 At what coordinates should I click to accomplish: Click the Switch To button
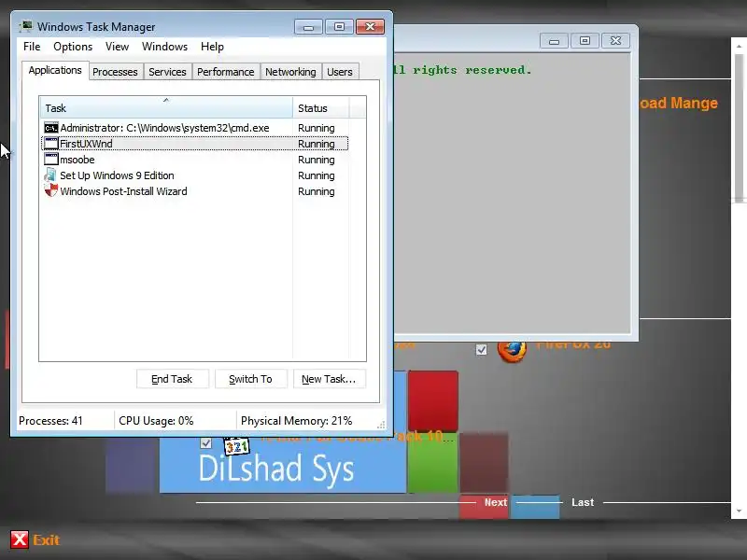[250, 379]
